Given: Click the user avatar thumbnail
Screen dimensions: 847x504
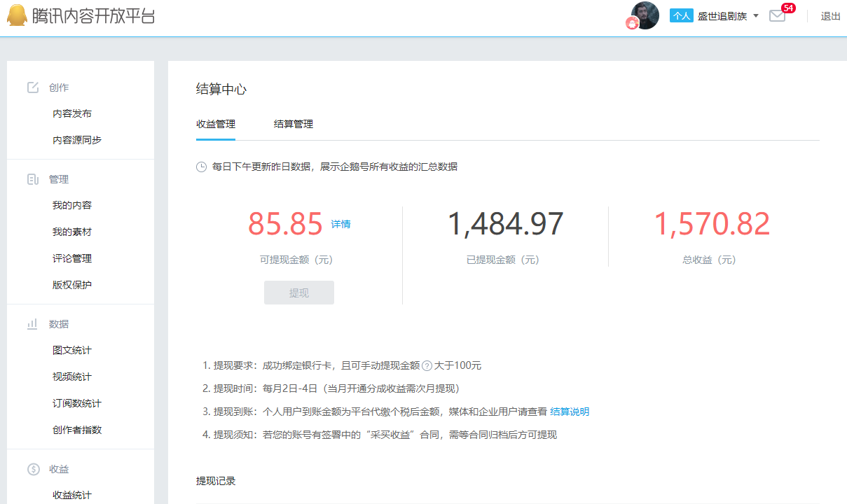Looking at the screenshot, I should (x=645, y=15).
